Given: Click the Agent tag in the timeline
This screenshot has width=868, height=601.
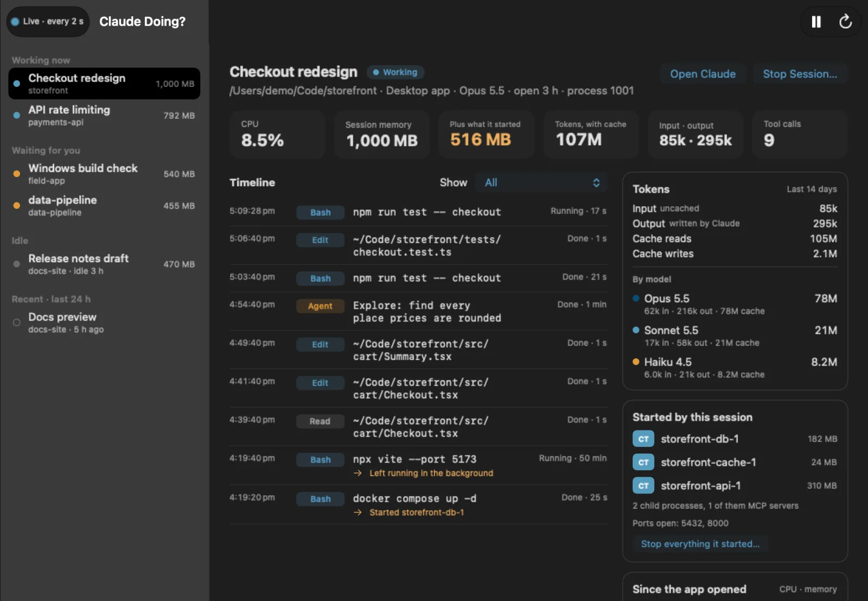Looking at the screenshot, I should tap(320, 306).
